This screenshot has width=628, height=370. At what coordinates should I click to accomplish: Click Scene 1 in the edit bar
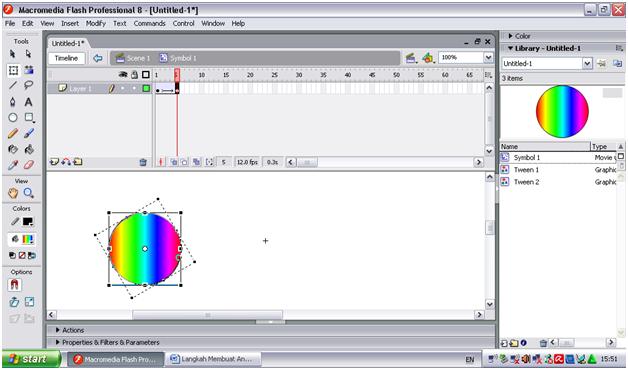(x=133, y=58)
